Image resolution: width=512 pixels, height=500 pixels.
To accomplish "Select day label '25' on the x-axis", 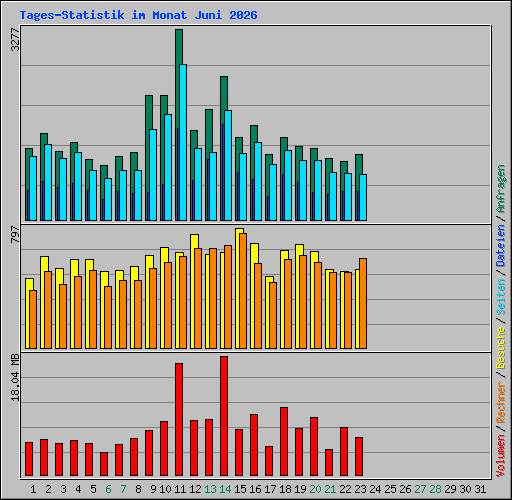I will point(390,489).
